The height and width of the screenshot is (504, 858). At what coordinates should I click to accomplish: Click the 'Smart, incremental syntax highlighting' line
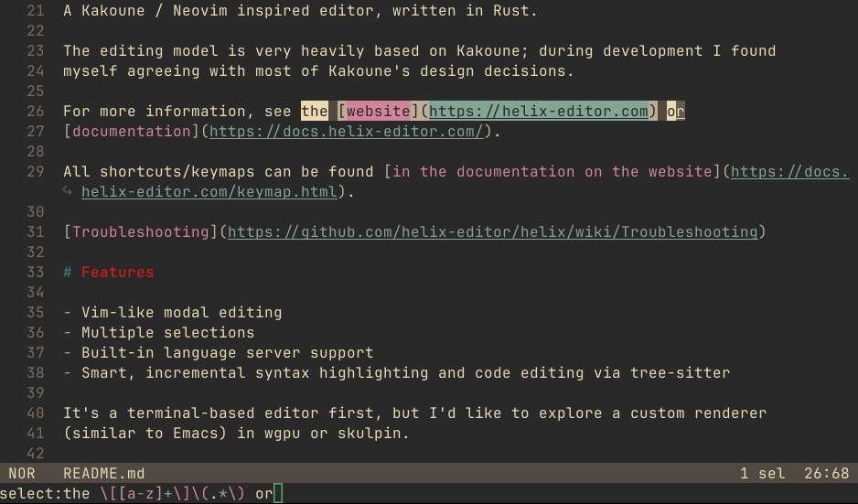click(x=405, y=373)
